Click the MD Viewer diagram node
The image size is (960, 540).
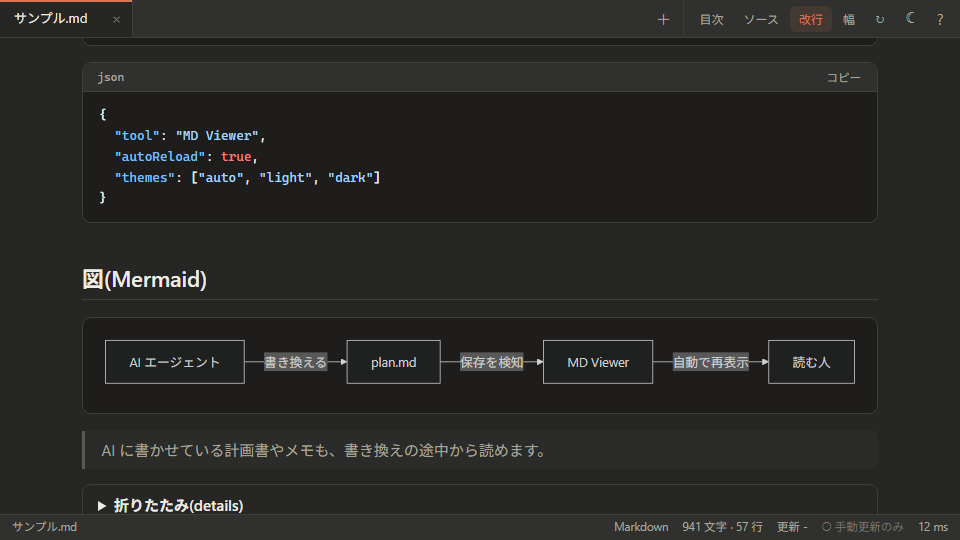click(598, 362)
